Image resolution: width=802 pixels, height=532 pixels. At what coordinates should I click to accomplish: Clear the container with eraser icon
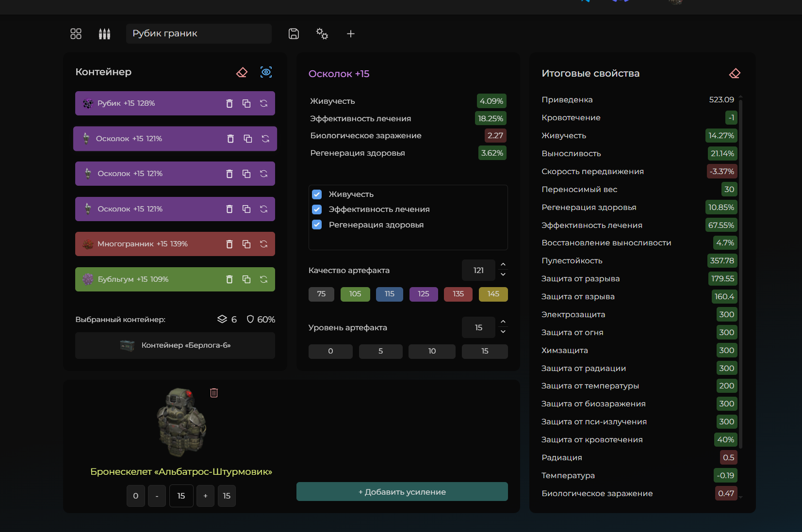tap(242, 72)
